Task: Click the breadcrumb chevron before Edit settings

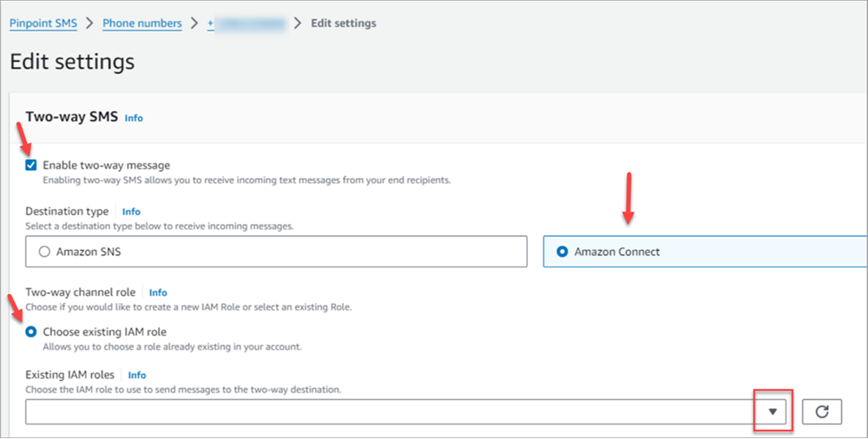Action: (x=299, y=23)
